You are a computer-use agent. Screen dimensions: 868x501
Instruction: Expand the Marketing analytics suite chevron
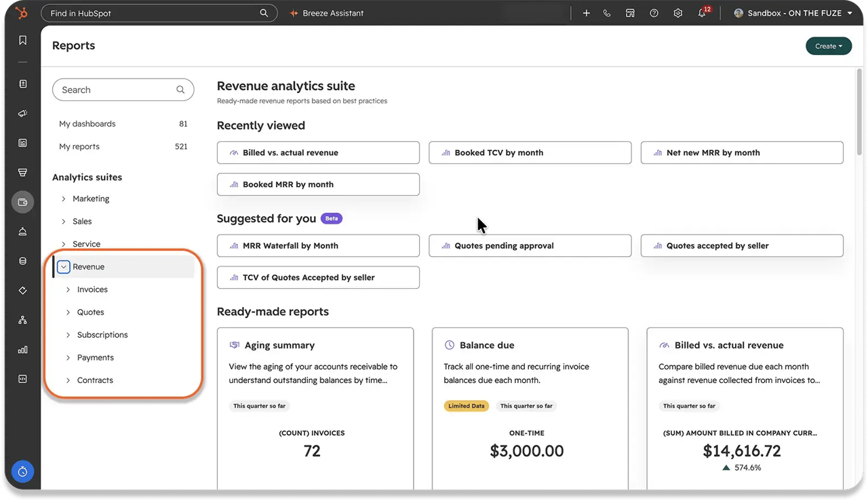[x=64, y=199]
